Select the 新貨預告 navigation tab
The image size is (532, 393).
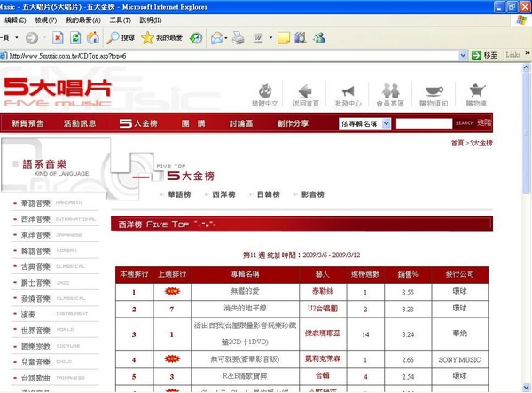27,123
